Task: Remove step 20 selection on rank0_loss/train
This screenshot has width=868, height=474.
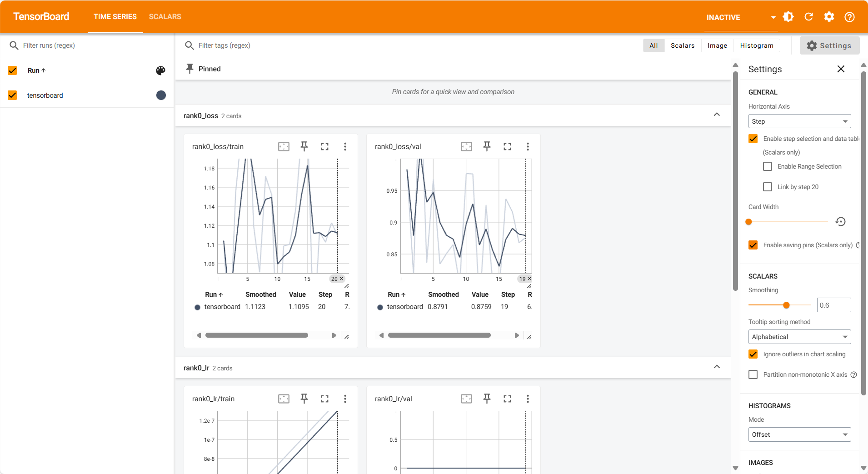Action: click(342, 279)
